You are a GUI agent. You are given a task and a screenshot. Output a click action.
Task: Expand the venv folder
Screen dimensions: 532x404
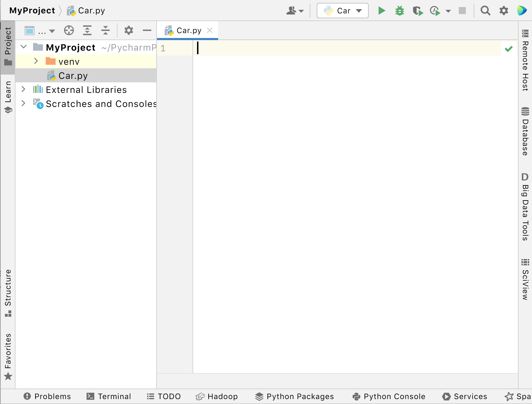coord(36,61)
